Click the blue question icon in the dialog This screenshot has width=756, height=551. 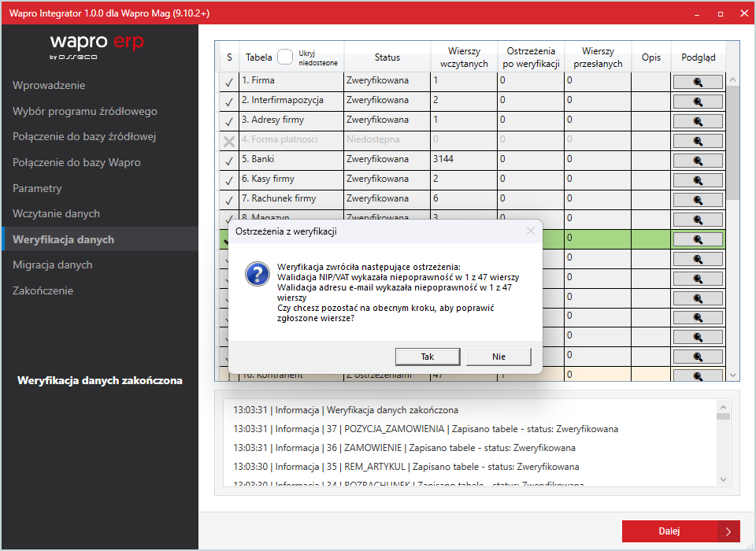[x=257, y=275]
